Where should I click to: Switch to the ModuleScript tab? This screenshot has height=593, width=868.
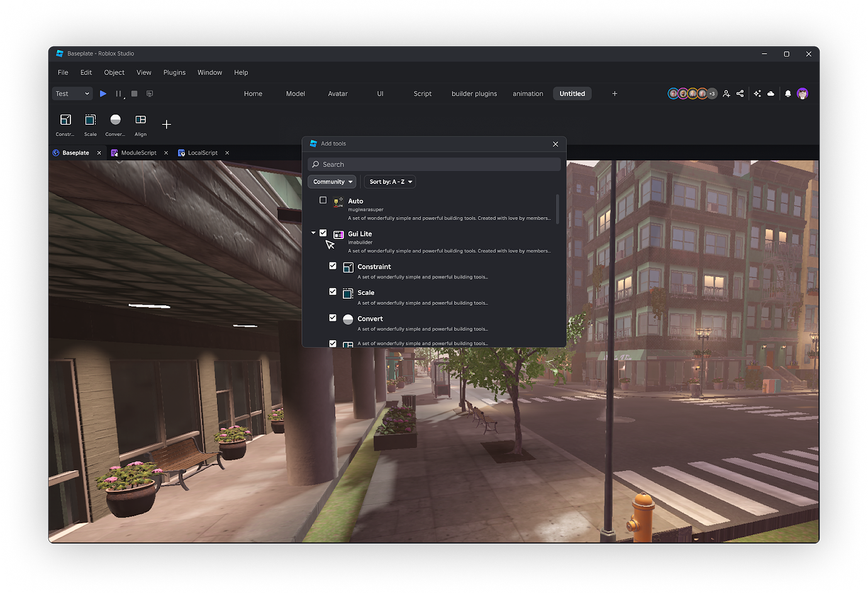138,152
